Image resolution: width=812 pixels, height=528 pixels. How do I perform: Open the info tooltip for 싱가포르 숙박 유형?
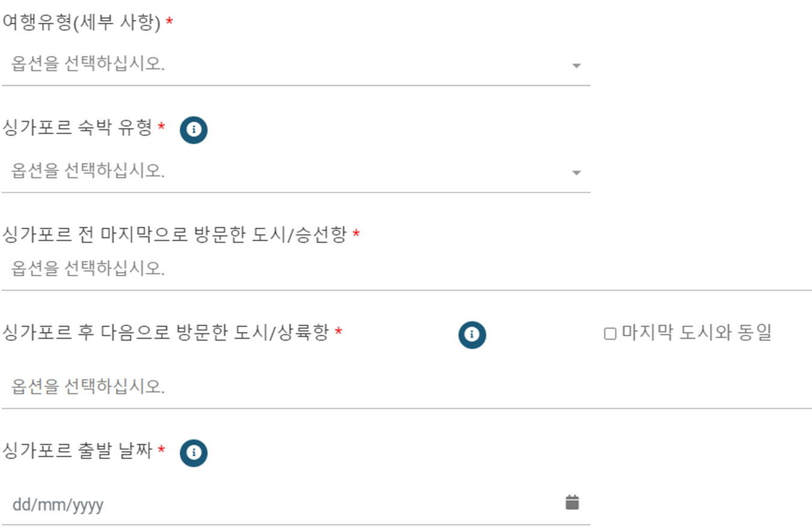[194, 129]
